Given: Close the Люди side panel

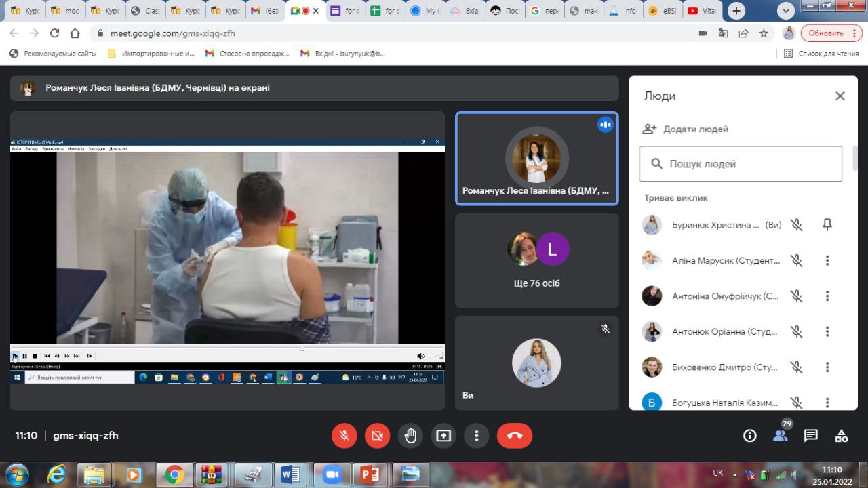Looking at the screenshot, I should pos(840,96).
